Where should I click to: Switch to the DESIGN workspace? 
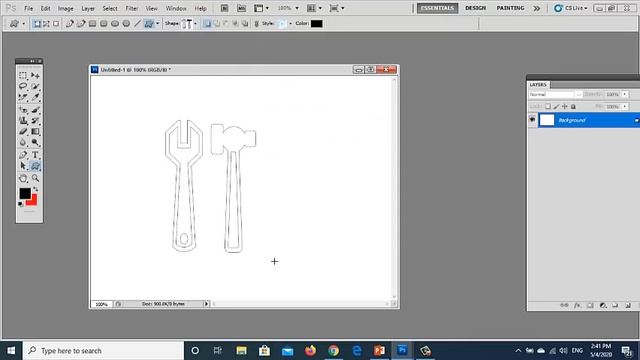point(476,8)
